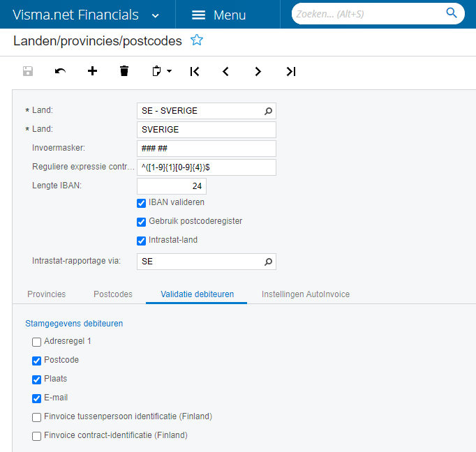Open the clipboard dropdown in toolbar
Screen dimensions: 476x452
tap(161, 71)
